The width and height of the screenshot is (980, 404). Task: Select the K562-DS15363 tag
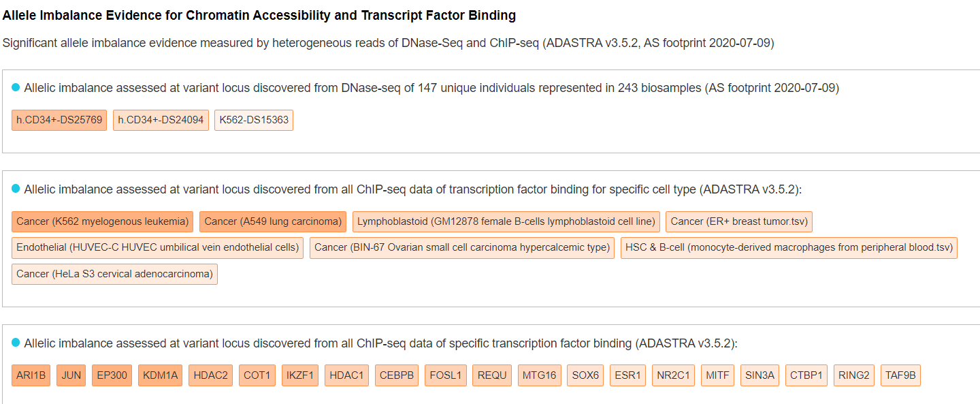tap(254, 120)
